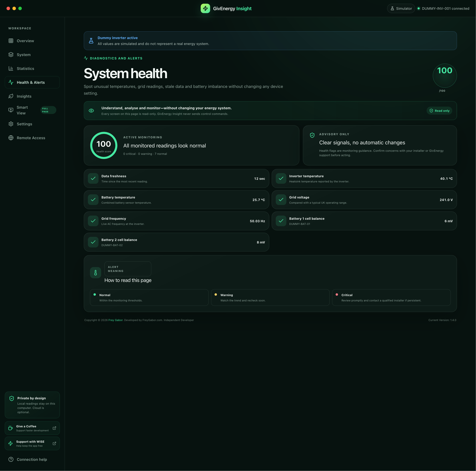Click the flask icon in dummy inverter banner
The width and height of the screenshot is (476, 471).
coord(91,41)
